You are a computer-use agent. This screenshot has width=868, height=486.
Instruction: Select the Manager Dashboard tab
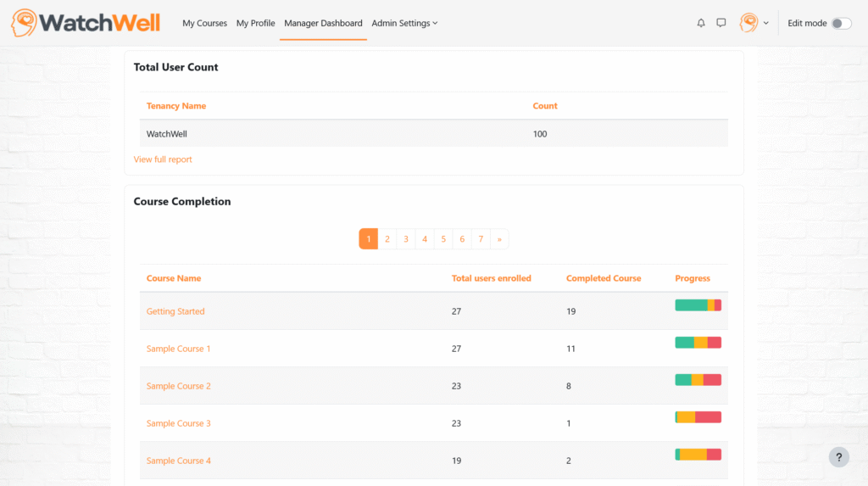[x=323, y=23]
